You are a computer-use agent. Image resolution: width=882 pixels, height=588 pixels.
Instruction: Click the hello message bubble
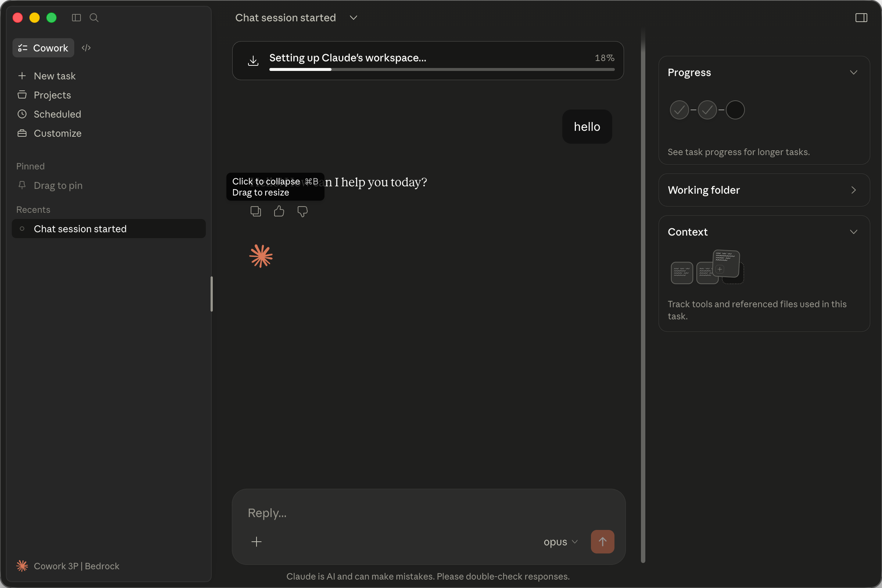click(x=587, y=127)
